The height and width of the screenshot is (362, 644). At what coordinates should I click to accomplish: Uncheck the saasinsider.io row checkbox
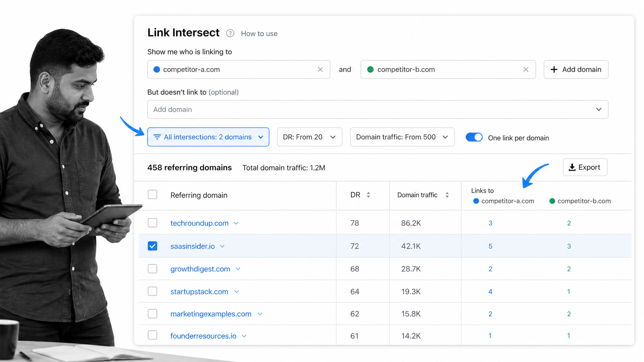[153, 246]
